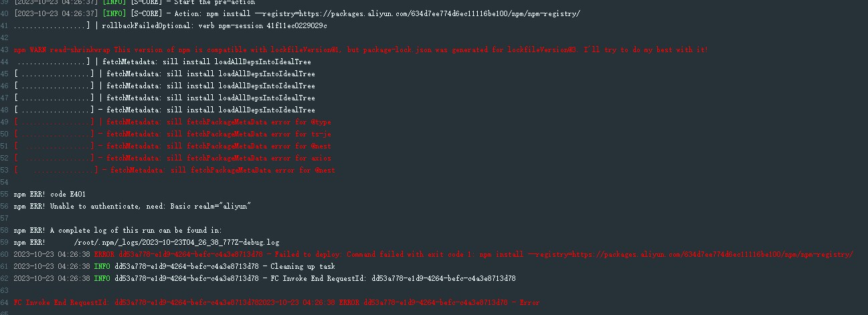Click the green INFO label on the Cleaning up task line
The image size is (868, 315).
coord(102,266)
